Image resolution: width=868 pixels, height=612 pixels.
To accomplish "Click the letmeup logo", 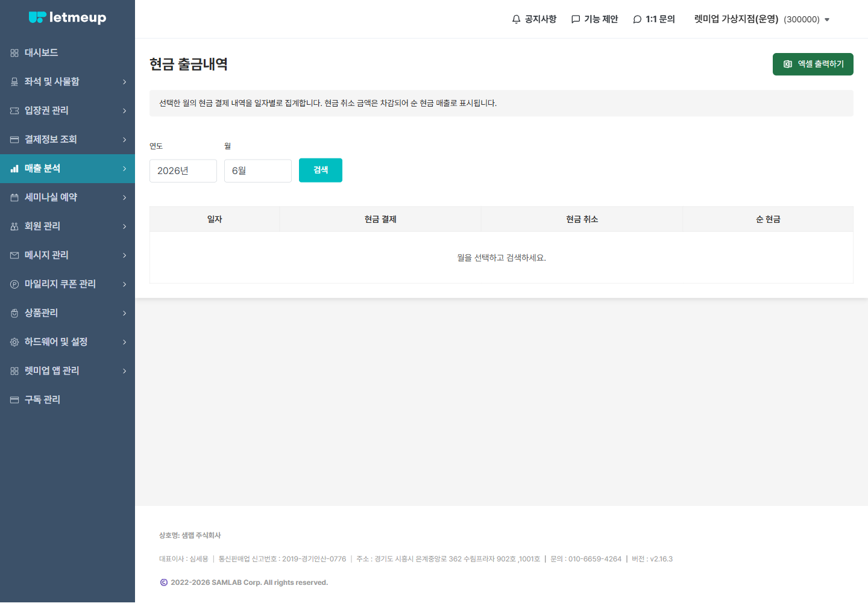I will [x=68, y=17].
